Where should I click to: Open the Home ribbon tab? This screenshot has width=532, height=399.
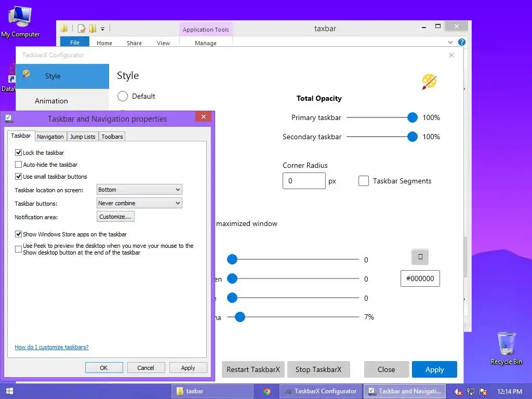point(104,43)
